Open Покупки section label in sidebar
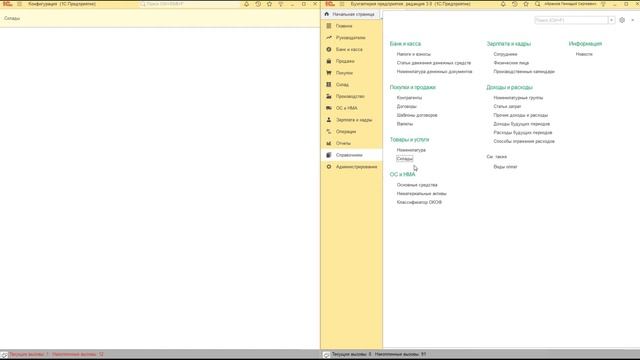The width and height of the screenshot is (640, 360). (x=344, y=73)
